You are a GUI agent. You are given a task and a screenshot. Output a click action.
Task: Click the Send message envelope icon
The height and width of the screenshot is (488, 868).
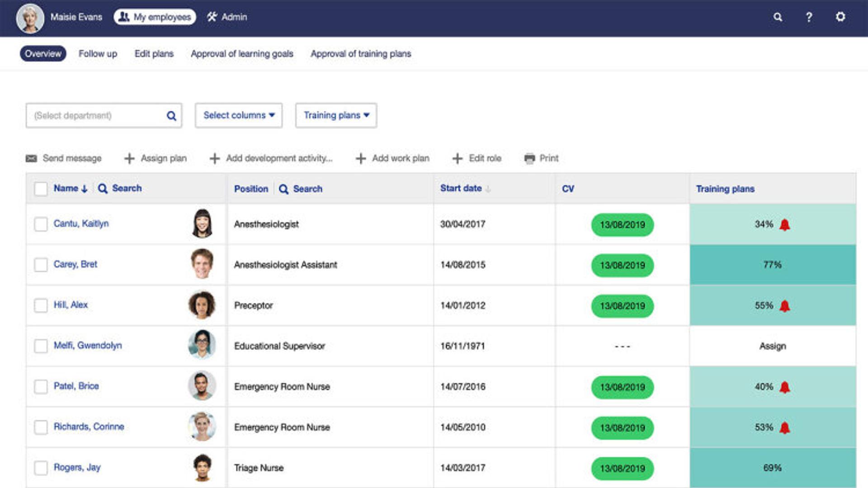pyautogui.click(x=31, y=158)
